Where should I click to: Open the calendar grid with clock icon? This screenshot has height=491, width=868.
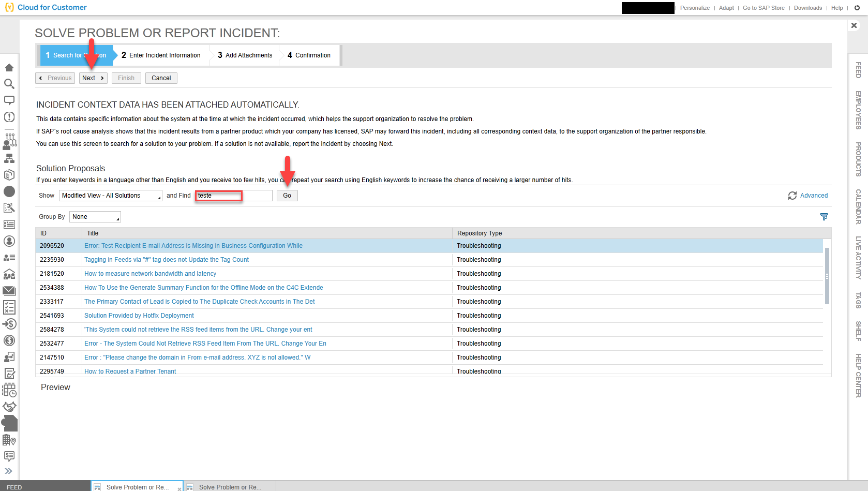point(9,390)
